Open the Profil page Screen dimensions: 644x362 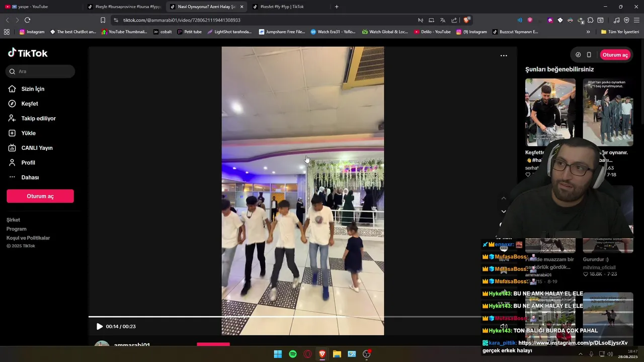28,162
